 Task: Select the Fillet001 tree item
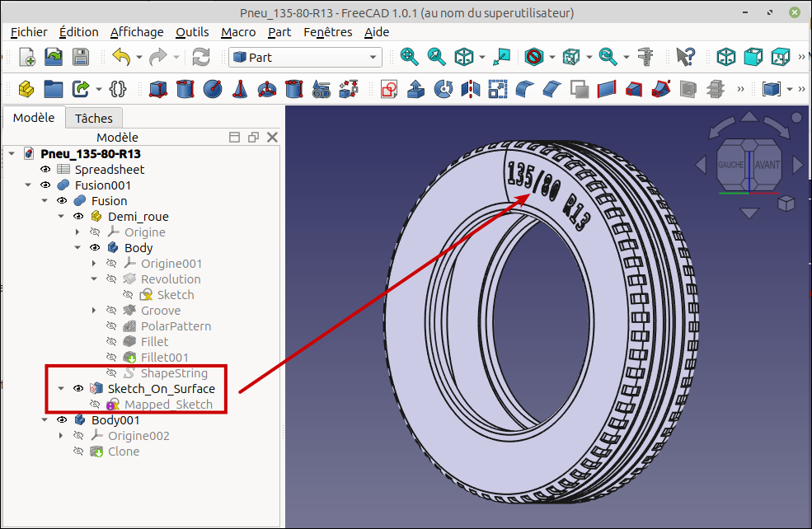(x=165, y=357)
